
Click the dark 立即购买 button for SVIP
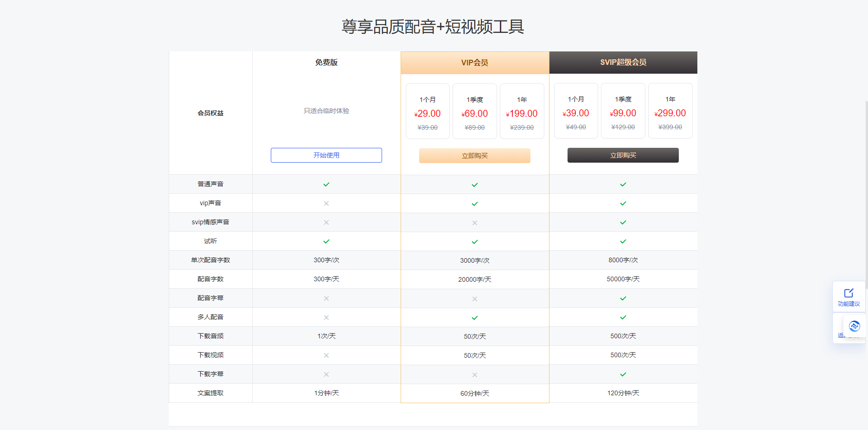pos(623,155)
